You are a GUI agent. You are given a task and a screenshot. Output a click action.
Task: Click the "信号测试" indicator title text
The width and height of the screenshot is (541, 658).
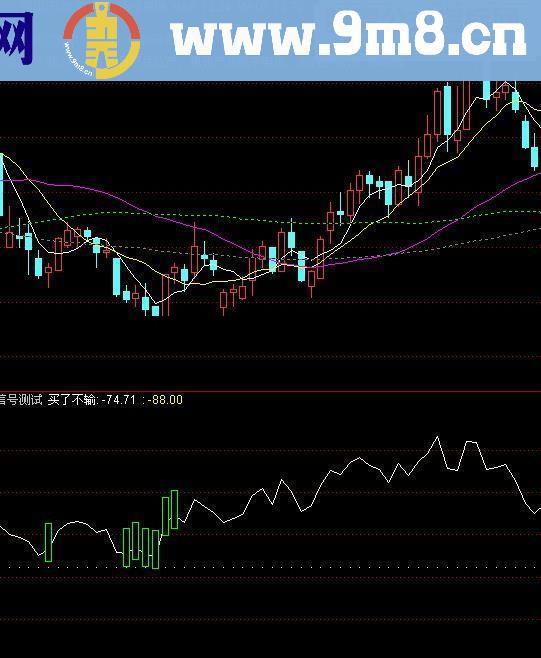21,400
